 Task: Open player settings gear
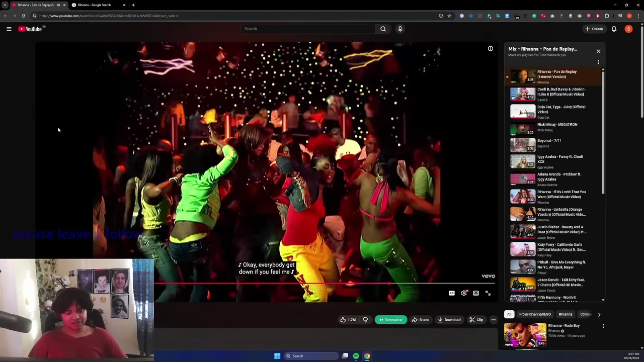464,293
